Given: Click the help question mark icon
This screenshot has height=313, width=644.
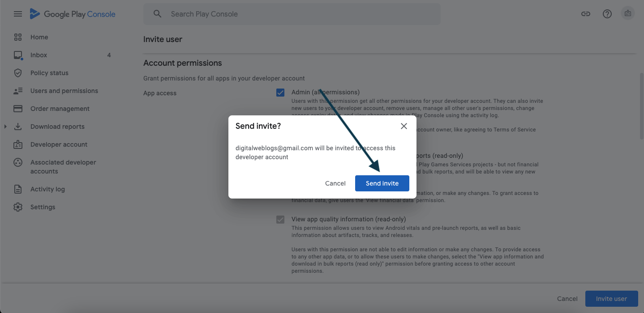Looking at the screenshot, I should (607, 14).
